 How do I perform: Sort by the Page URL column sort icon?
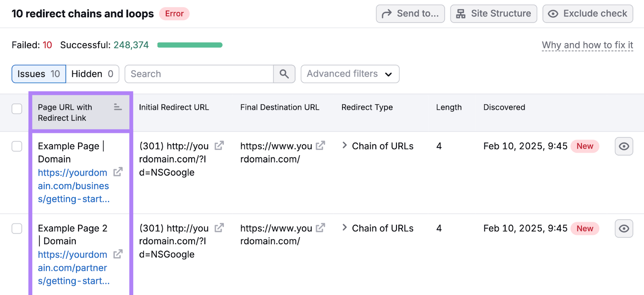pyautogui.click(x=118, y=107)
